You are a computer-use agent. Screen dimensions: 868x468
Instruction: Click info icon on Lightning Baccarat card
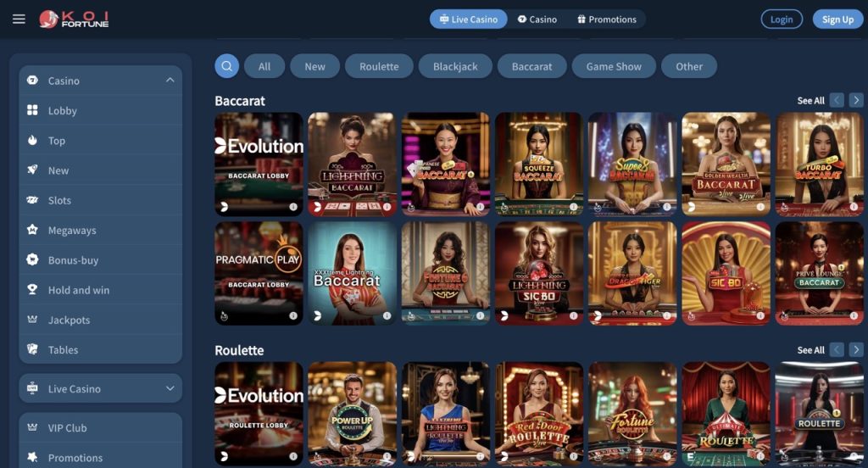[x=387, y=207]
